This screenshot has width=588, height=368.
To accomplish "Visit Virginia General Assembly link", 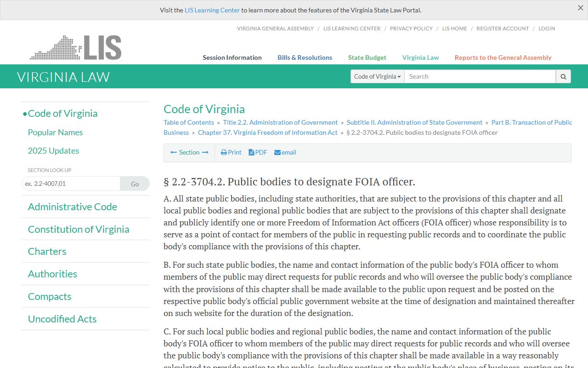I will 275,29.
